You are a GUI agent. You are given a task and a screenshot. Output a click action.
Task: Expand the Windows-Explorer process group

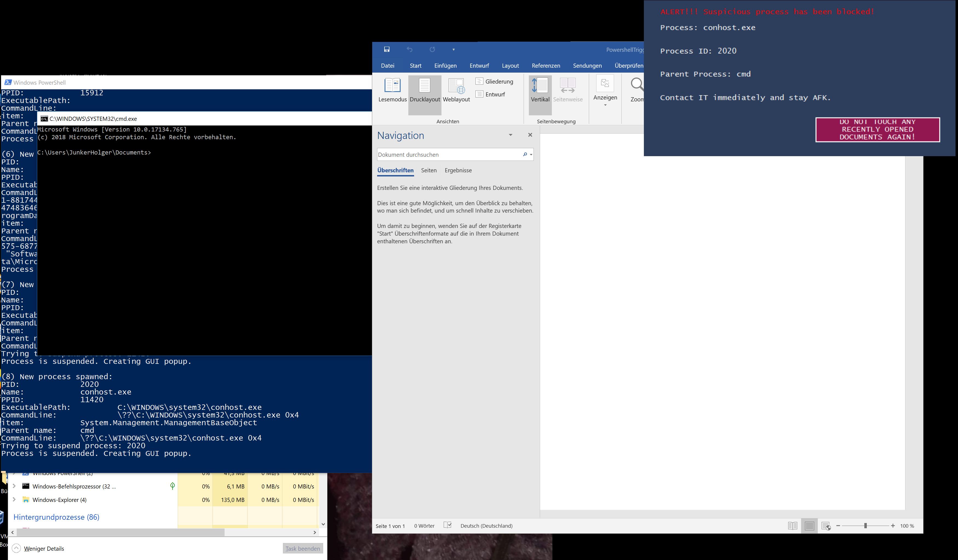(14, 499)
